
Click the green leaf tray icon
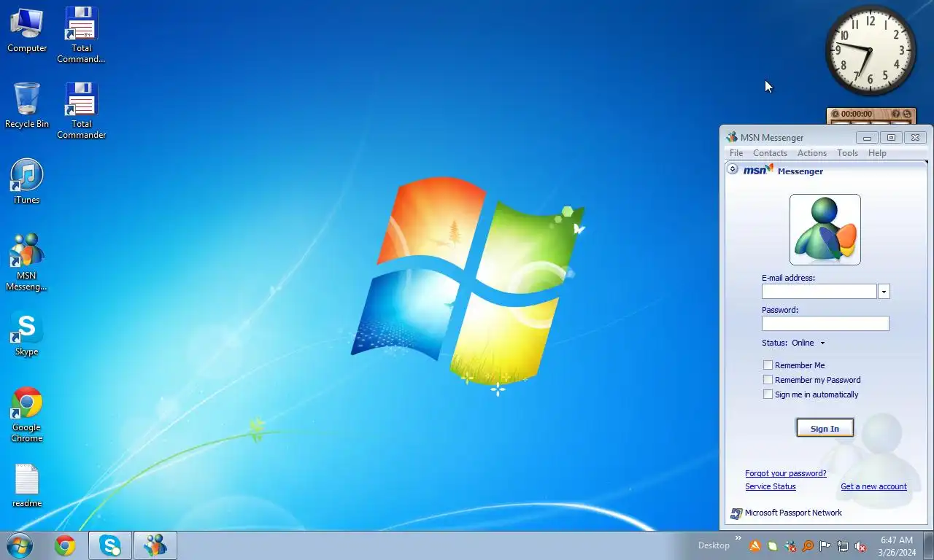pos(773,546)
